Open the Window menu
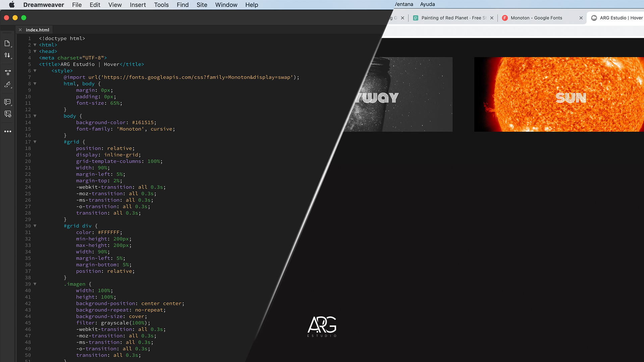Image resolution: width=644 pixels, height=362 pixels. point(226,5)
